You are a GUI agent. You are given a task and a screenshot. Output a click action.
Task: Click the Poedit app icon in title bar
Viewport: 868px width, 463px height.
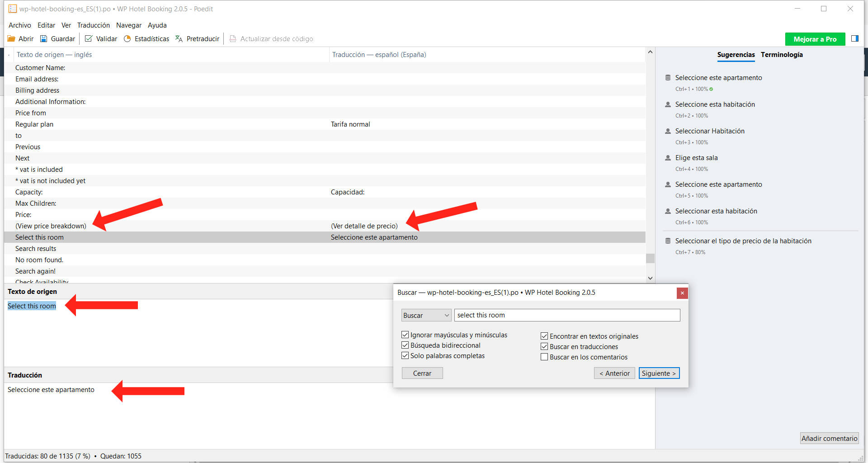coord(12,9)
